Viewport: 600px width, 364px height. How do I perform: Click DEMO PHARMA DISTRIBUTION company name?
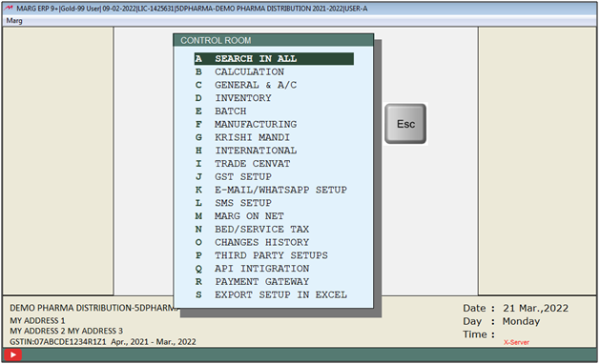(93, 308)
